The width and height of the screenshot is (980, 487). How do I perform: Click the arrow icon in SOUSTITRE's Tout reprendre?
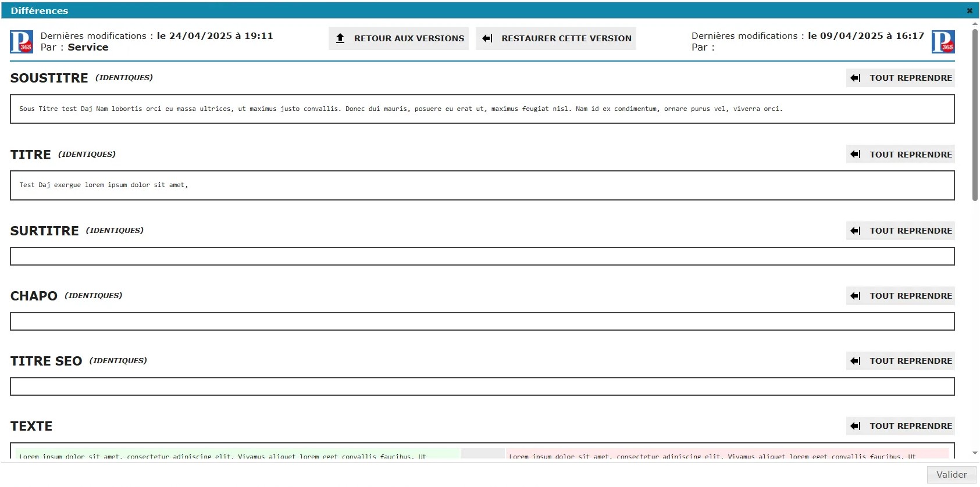pyautogui.click(x=855, y=78)
